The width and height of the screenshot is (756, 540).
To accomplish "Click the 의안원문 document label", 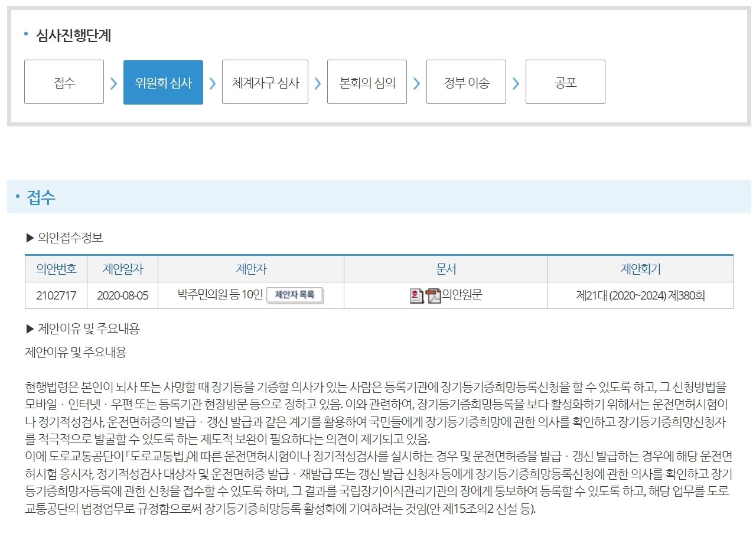I will click(462, 294).
